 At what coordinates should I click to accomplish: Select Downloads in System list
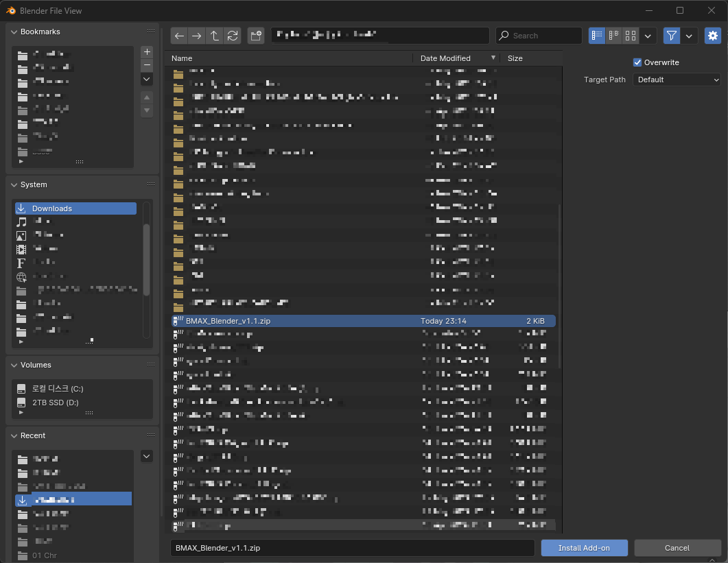tap(75, 208)
